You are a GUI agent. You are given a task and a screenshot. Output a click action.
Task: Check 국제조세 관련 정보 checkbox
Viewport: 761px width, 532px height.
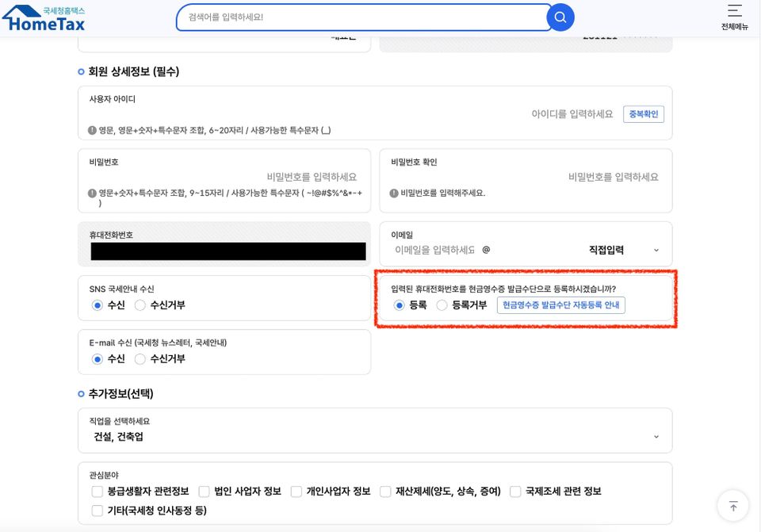click(x=515, y=492)
